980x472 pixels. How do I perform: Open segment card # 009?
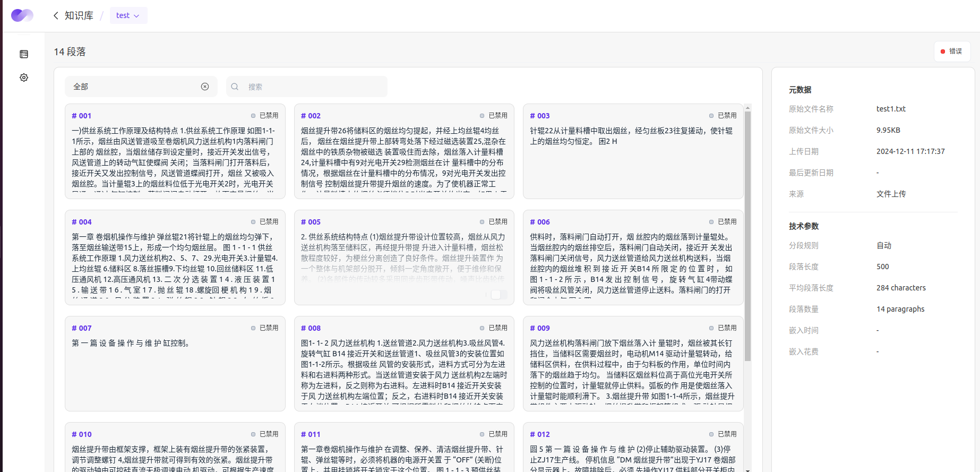[633, 364]
